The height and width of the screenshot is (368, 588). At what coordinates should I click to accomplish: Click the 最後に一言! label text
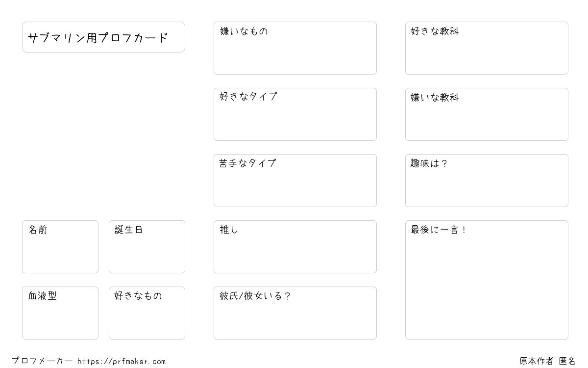pyautogui.click(x=438, y=230)
